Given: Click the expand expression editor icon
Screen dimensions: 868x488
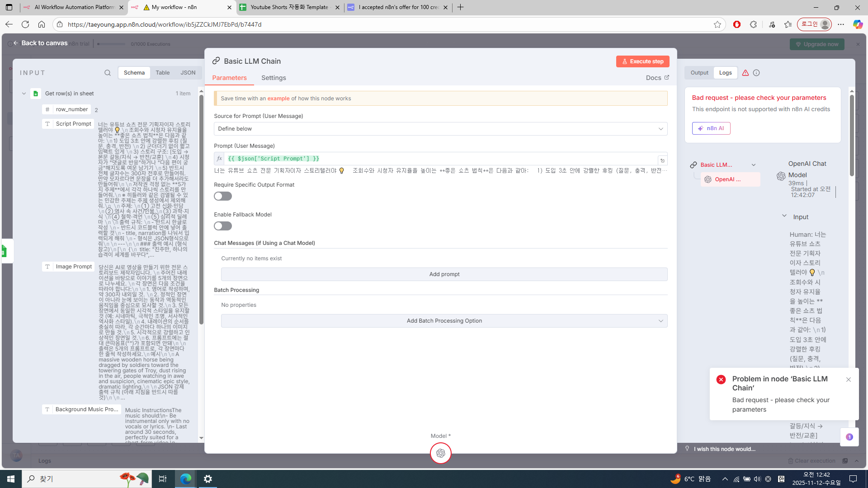Looking at the screenshot, I should 662,160.
